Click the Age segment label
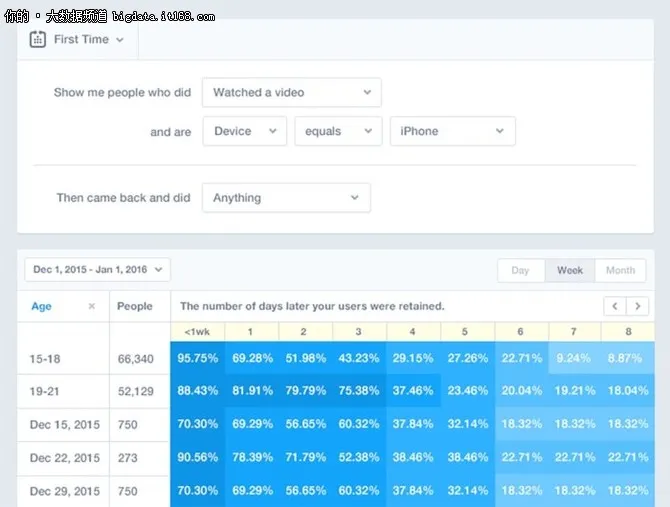This screenshot has height=507, width=670. coord(41,306)
